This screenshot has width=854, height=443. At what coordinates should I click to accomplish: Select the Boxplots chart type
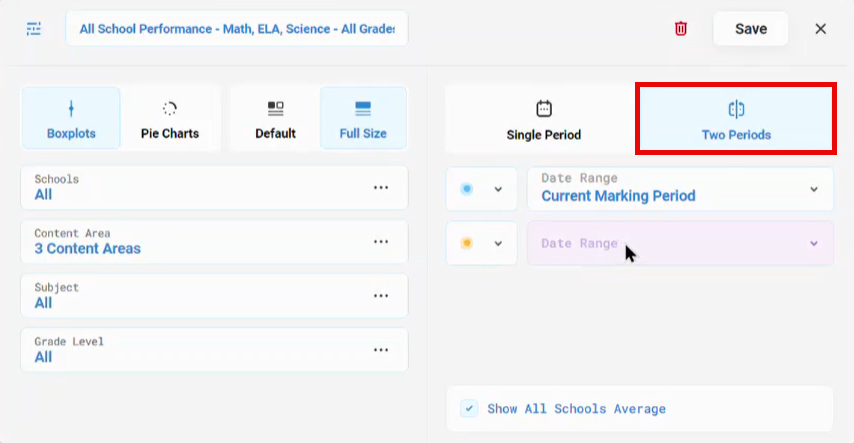point(71,118)
